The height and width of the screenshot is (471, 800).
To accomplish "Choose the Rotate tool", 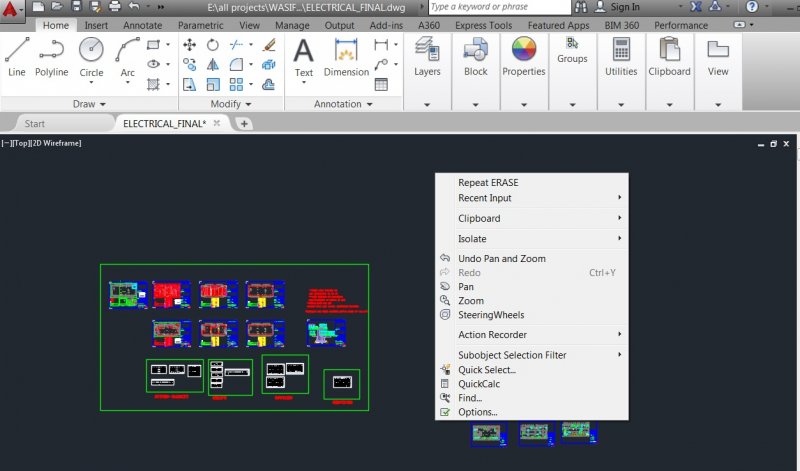I will [x=213, y=46].
